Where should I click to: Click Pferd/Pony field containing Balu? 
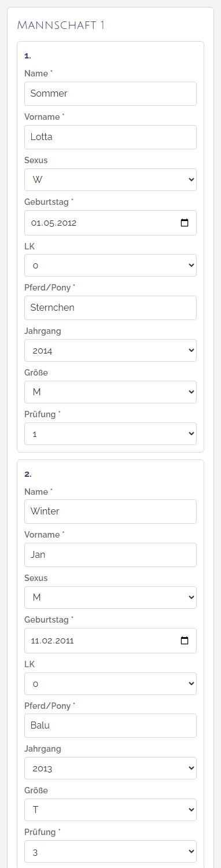[110, 726]
